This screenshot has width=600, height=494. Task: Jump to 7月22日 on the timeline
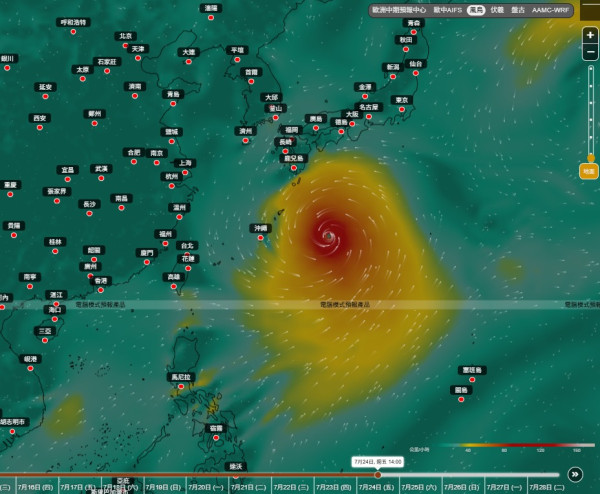[291, 487]
